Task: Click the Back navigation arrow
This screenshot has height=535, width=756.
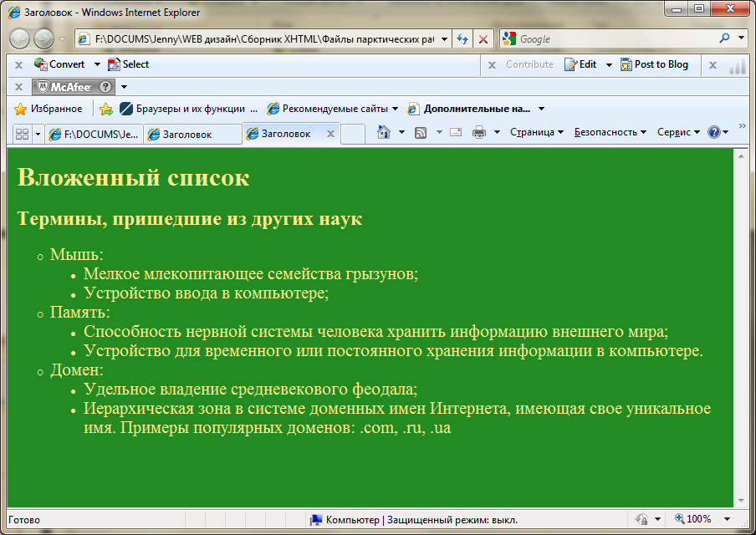Action: [x=20, y=39]
